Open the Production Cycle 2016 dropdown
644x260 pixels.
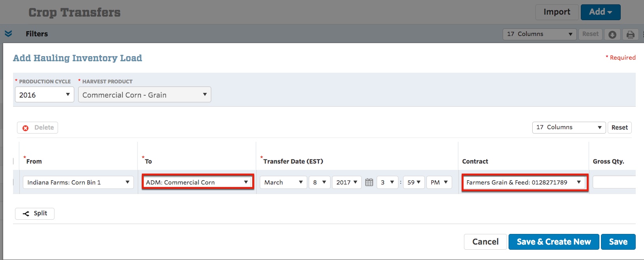(x=45, y=95)
